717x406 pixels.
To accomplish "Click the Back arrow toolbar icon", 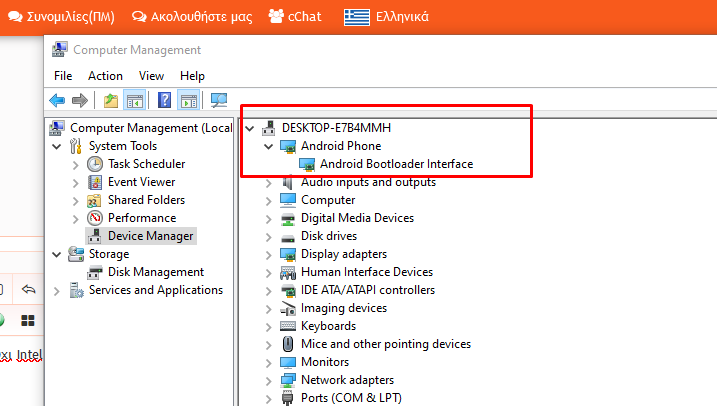I will pyautogui.click(x=57, y=100).
